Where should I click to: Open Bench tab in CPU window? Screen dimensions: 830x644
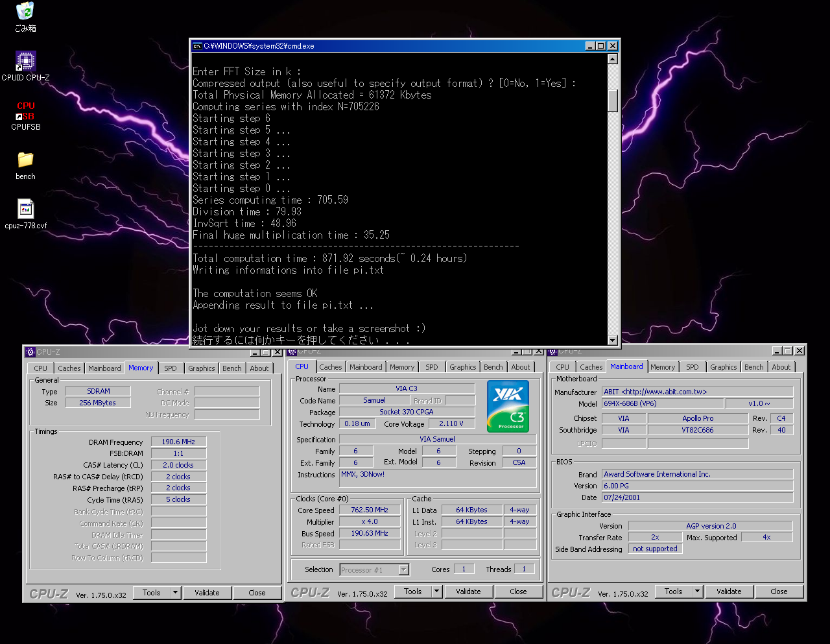pos(493,367)
